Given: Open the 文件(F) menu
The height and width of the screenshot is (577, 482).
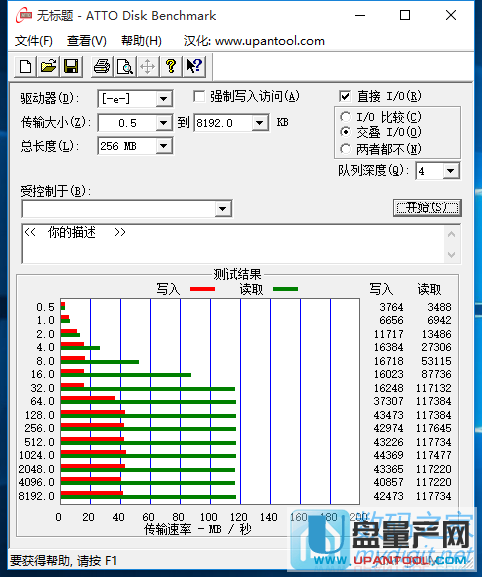Looking at the screenshot, I should [33, 41].
